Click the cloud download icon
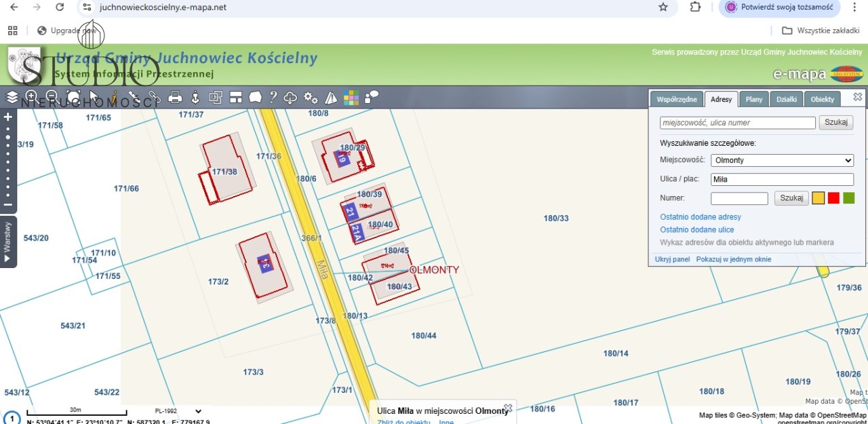This screenshot has width=868, height=424. tap(290, 98)
